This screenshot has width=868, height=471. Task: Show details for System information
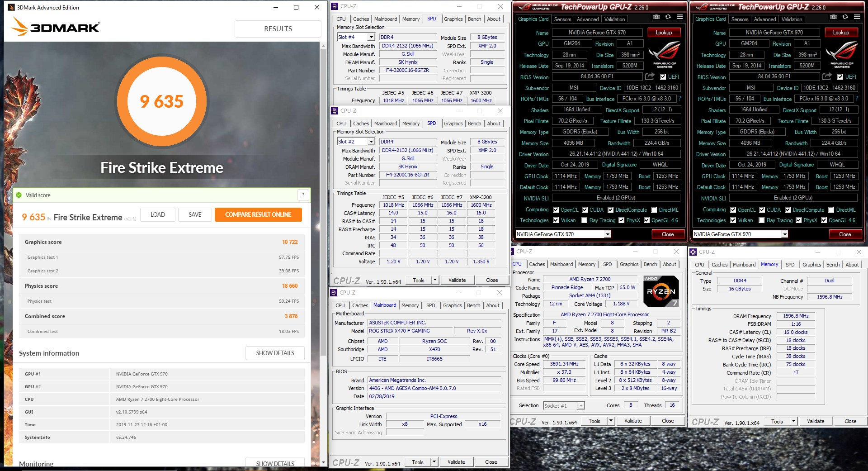(275, 353)
